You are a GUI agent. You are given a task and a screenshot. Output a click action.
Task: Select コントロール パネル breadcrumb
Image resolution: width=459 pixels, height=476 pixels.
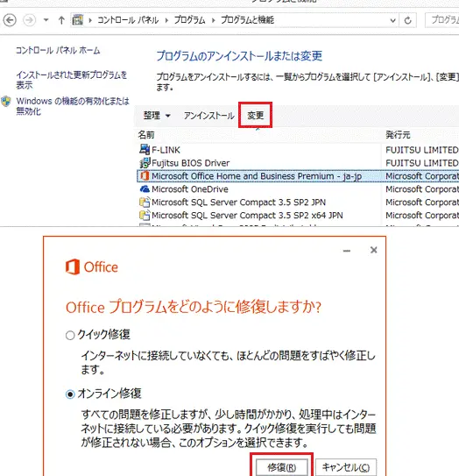coord(128,20)
